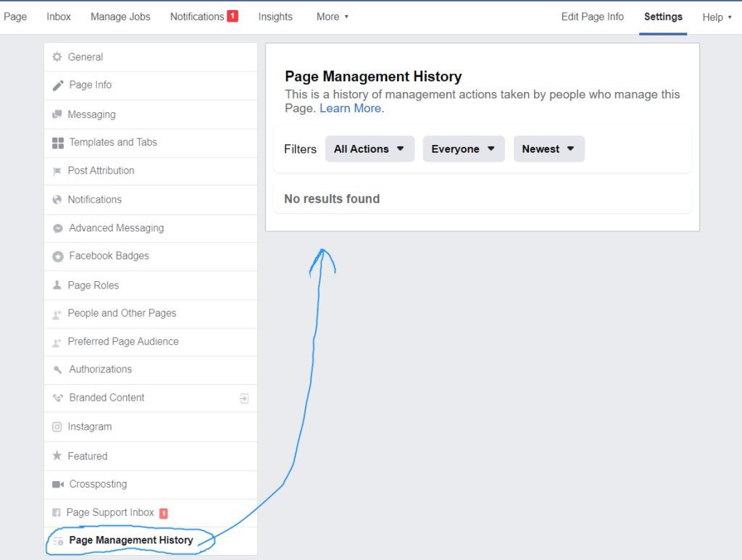Open the Newest sort dropdown
This screenshot has height=560, width=742.
pos(549,149)
